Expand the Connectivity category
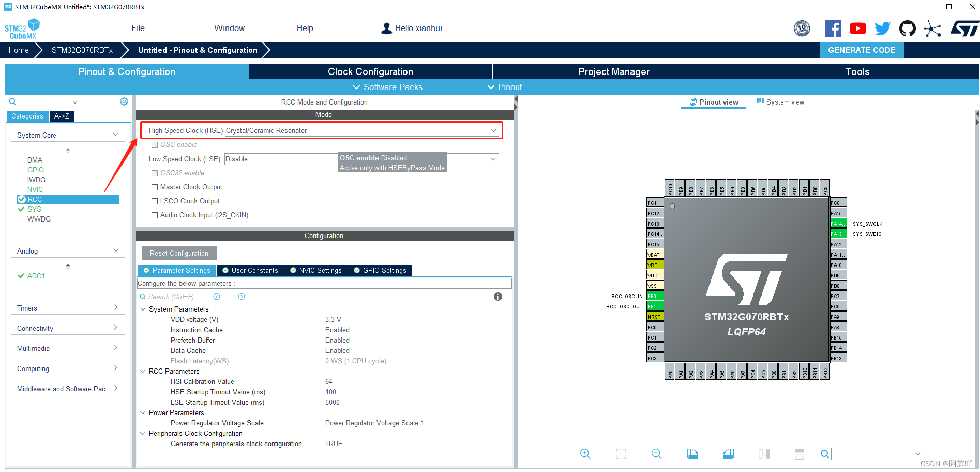980x472 pixels. [116, 328]
